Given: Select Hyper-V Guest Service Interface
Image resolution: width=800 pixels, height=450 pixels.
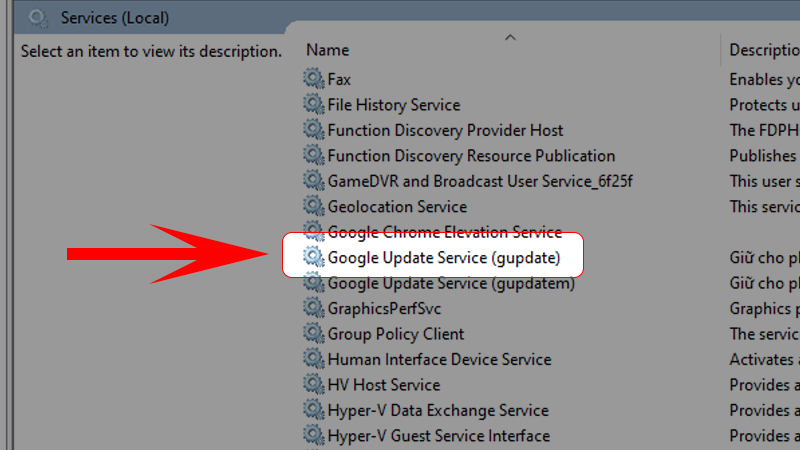Looking at the screenshot, I should pos(438,436).
